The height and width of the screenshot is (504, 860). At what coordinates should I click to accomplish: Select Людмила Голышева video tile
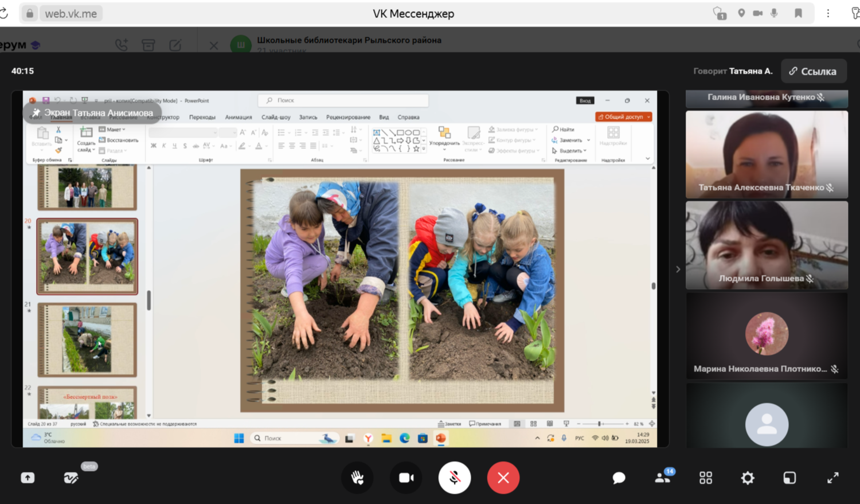coord(767,245)
